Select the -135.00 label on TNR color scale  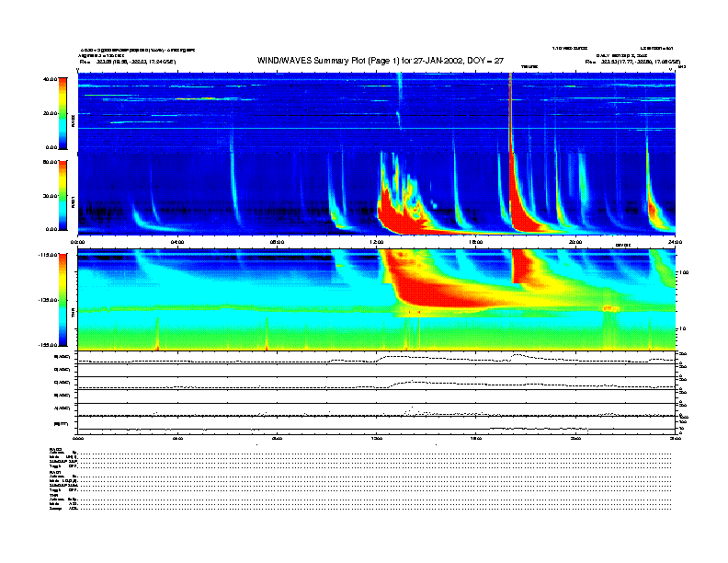[49, 300]
